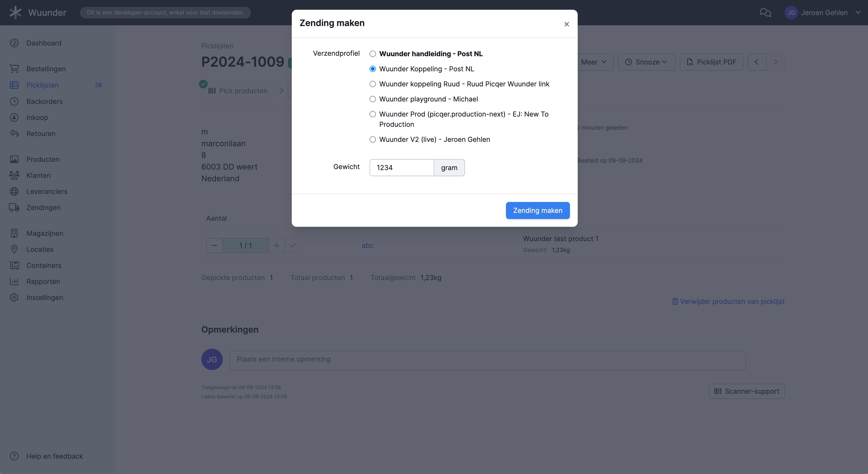
Task: Click the plus stepper for picked quantity
Action: click(277, 246)
